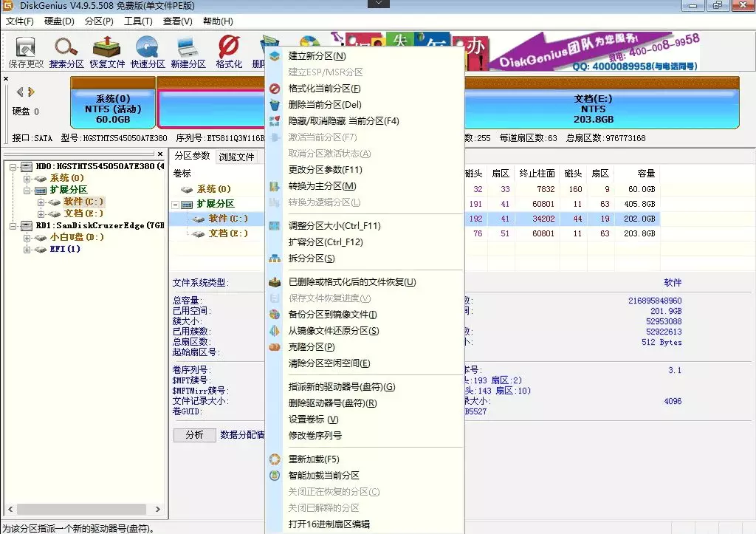Screen dimensions: 756x534
Task: Select 文档(E:) in the left tree
Action: click(x=83, y=214)
